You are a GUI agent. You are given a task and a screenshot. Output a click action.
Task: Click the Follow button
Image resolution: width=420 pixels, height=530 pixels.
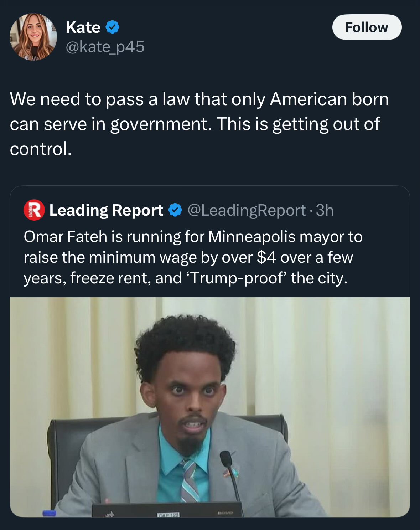coord(367,27)
